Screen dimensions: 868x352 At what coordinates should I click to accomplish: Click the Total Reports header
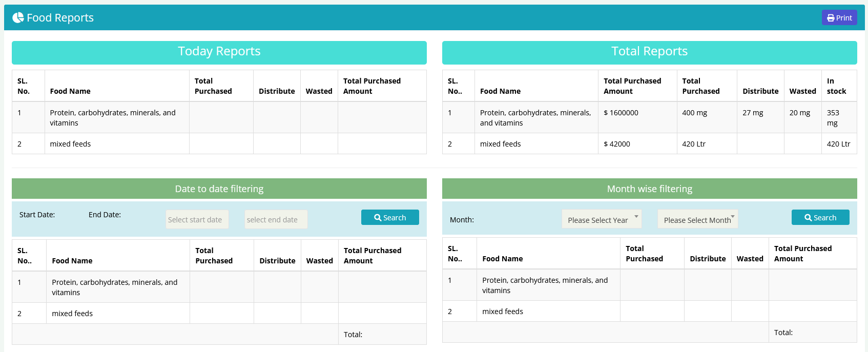(x=649, y=52)
